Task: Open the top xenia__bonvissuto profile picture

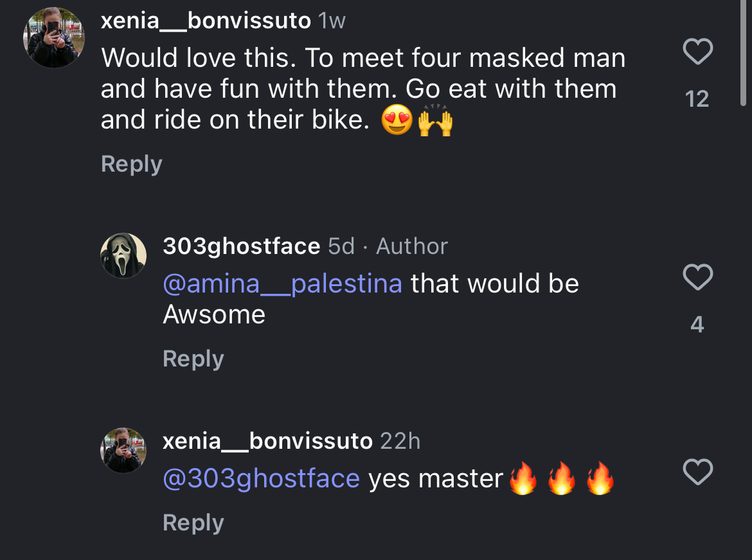Action: click(54, 38)
